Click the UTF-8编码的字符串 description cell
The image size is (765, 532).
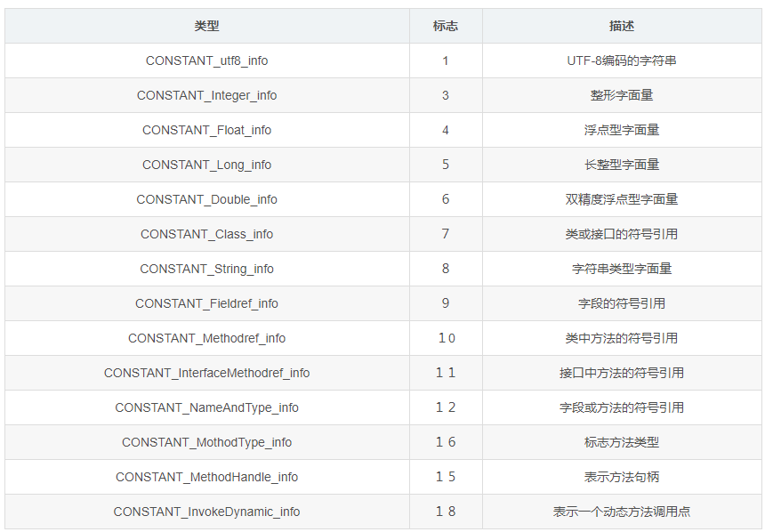623,60
